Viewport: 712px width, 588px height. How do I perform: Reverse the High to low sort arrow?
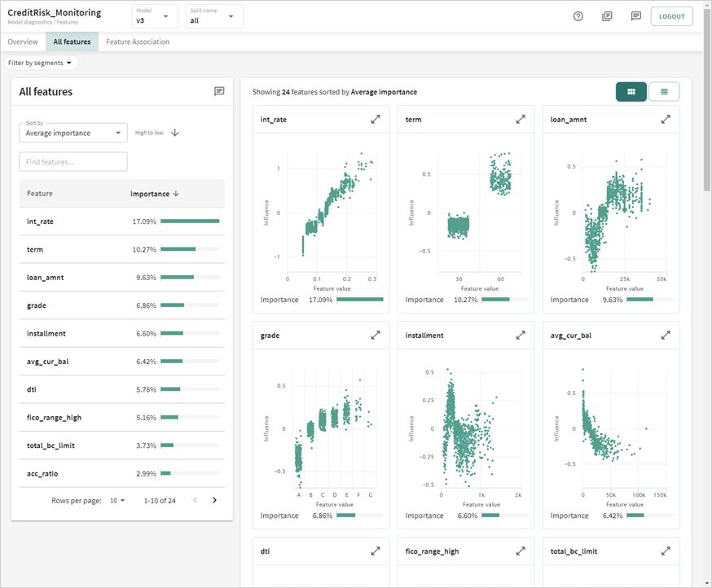coord(175,133)
